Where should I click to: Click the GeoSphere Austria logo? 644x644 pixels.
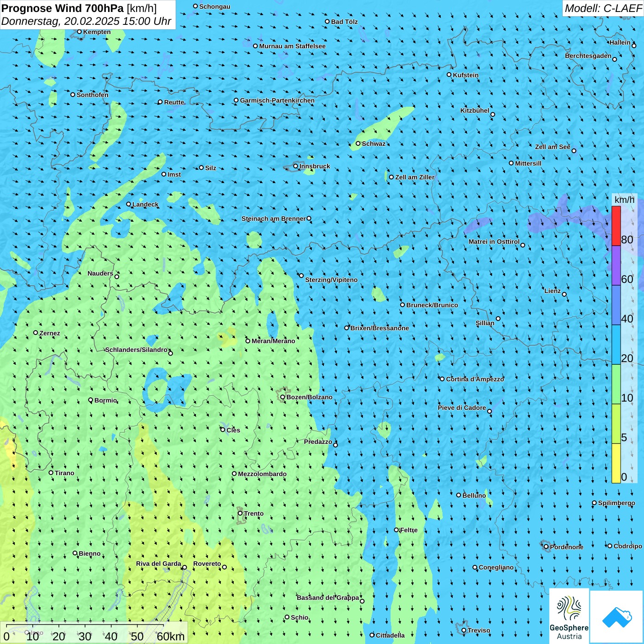569,616
